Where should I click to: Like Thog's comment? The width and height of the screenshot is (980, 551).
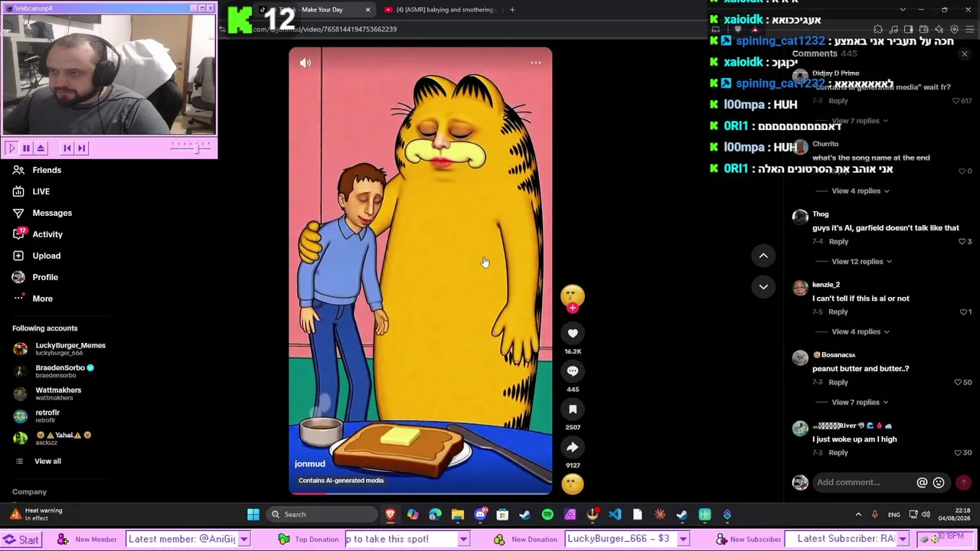pos(962,242)
